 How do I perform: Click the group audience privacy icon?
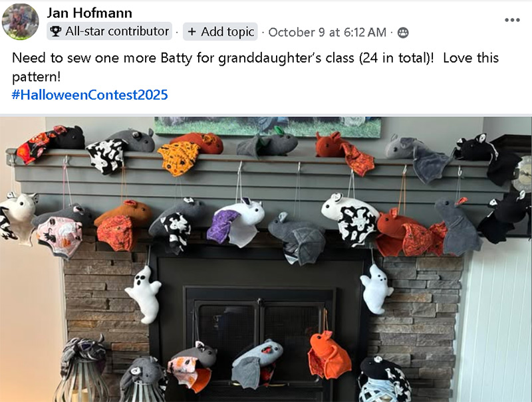point(403,33)
